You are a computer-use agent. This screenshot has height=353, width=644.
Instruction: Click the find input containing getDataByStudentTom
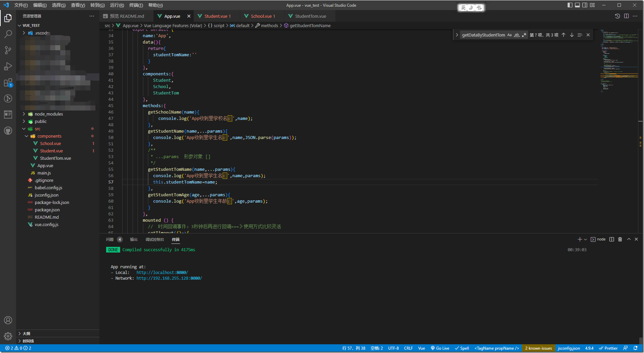point(483,35)
